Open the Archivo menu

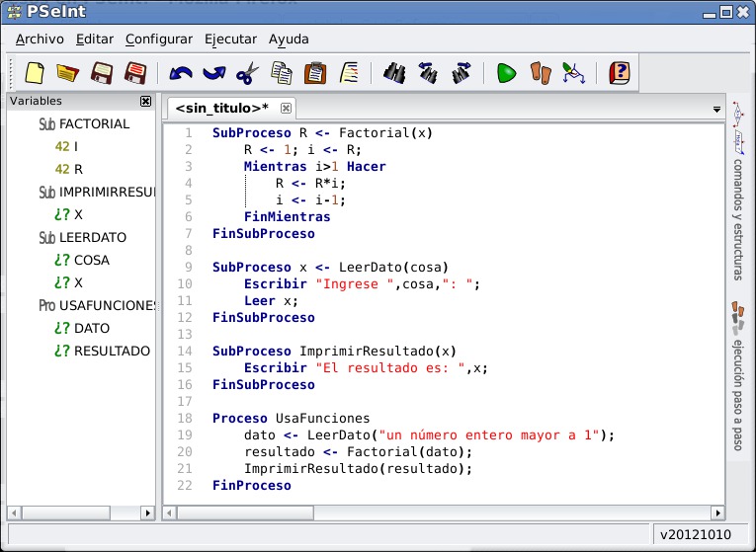[40, 39]
